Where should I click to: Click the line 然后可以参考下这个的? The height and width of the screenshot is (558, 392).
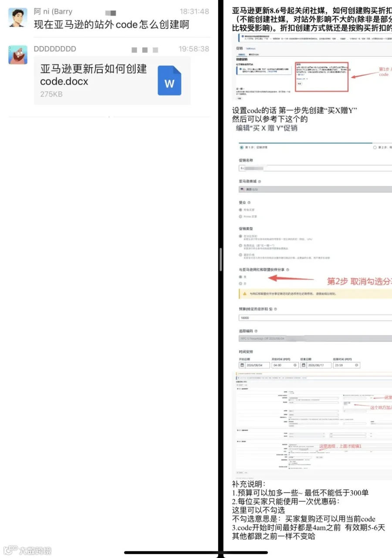(270, 119)
